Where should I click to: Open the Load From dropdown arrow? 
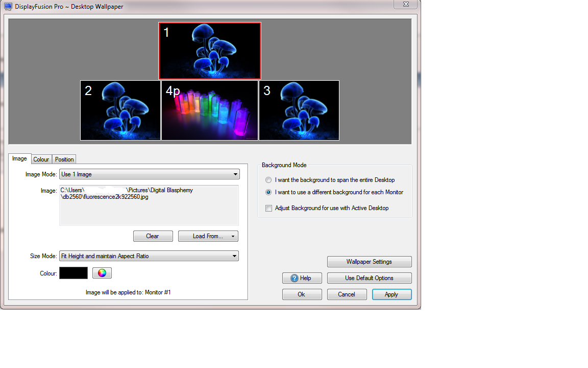(233, 236)
